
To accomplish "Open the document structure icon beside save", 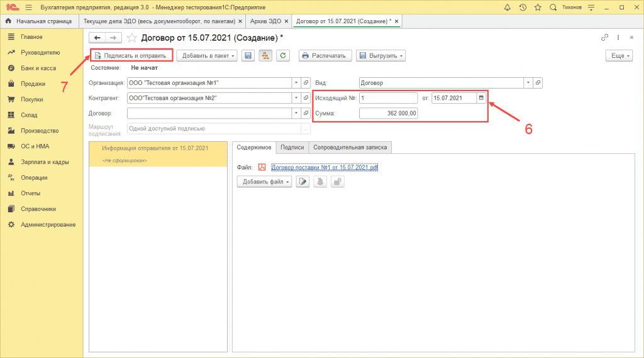I will 265,56.
